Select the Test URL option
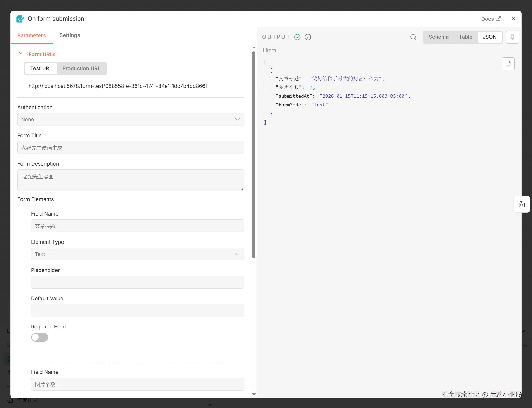 41,68
